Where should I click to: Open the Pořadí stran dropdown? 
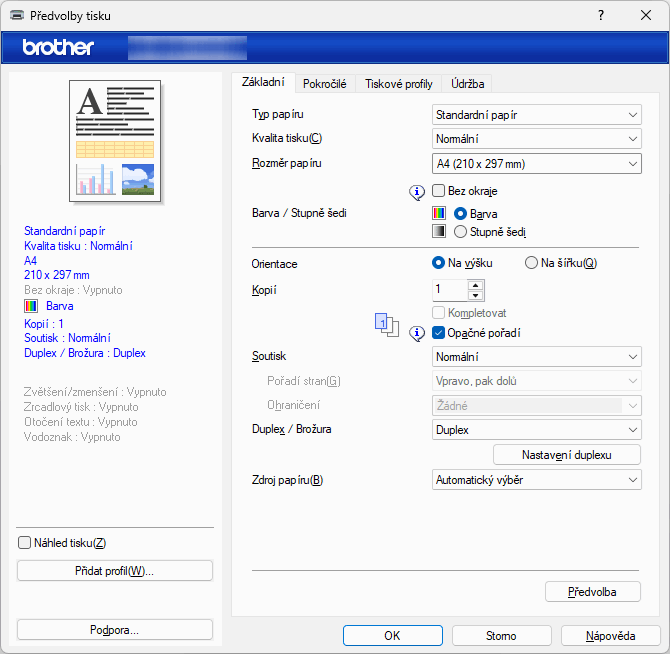536,381
